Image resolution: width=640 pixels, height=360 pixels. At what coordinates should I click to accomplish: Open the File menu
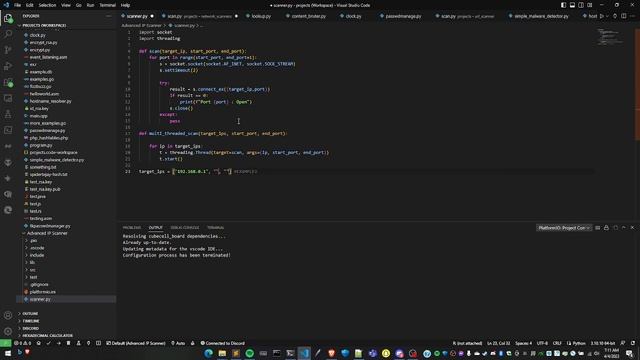tap(18, 5)
